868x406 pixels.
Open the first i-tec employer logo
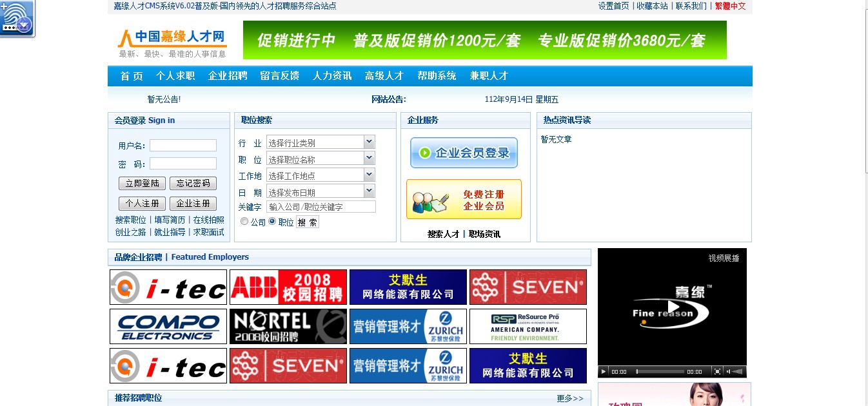point(168,287)
